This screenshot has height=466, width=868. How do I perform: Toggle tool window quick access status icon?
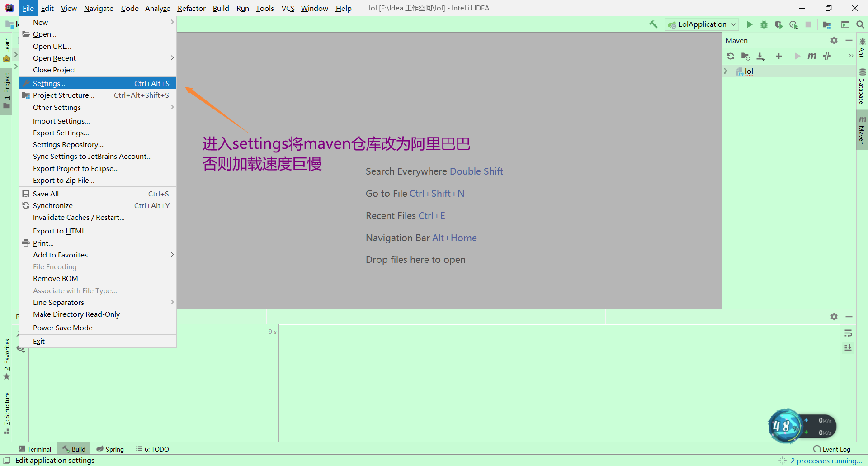(x=7, y=460)
